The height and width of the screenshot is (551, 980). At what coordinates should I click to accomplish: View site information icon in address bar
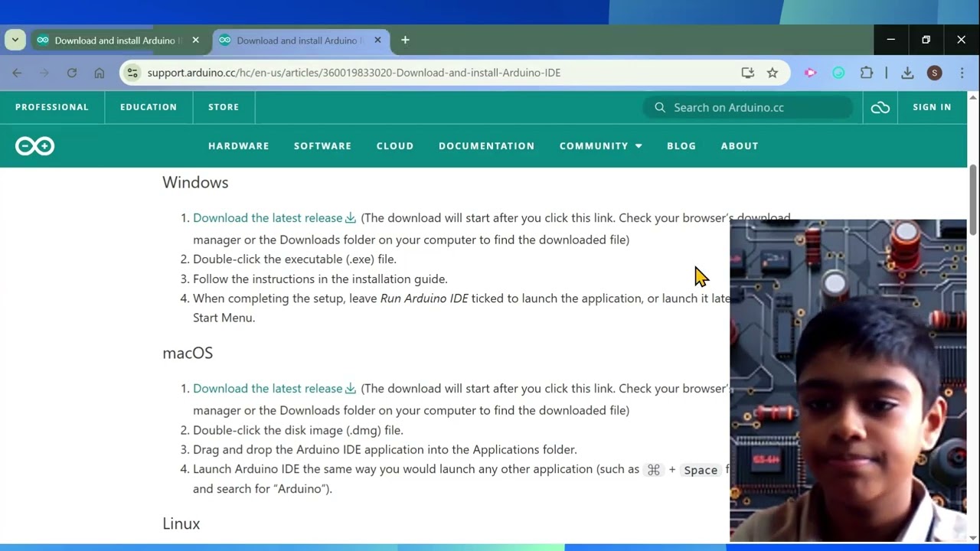click(132, 73)
